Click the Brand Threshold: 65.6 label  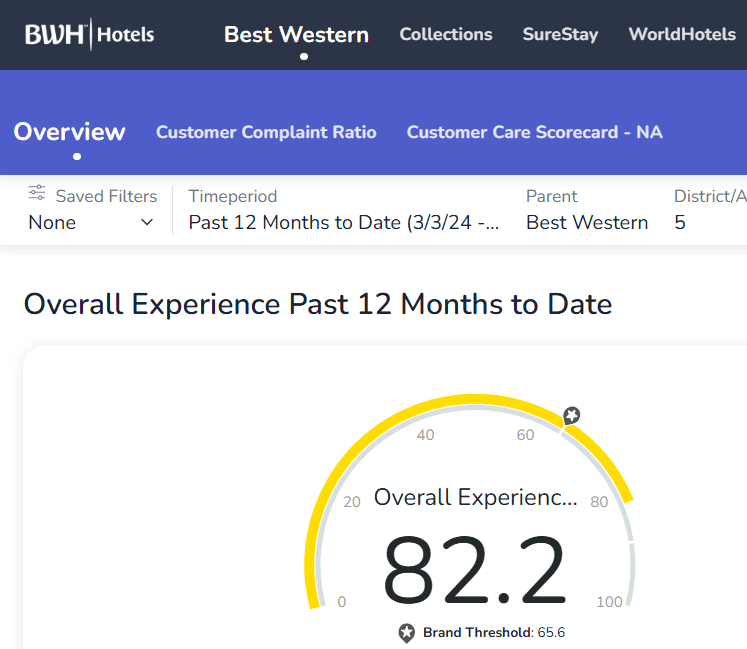tap(494, 633)
